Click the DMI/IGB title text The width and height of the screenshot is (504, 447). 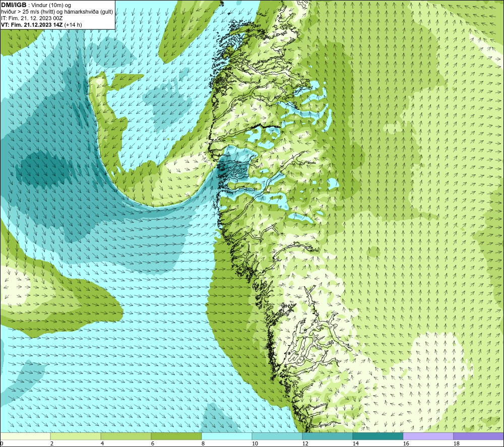coord(14,5)
